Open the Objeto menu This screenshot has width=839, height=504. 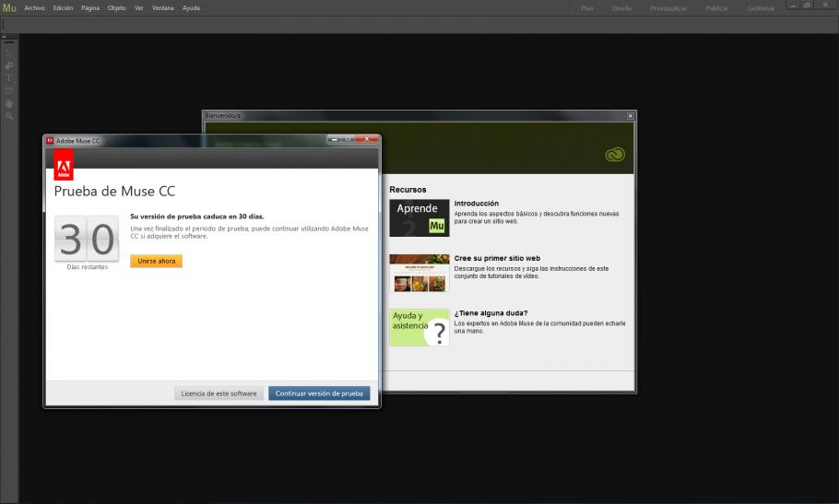[x=117, y=8]
